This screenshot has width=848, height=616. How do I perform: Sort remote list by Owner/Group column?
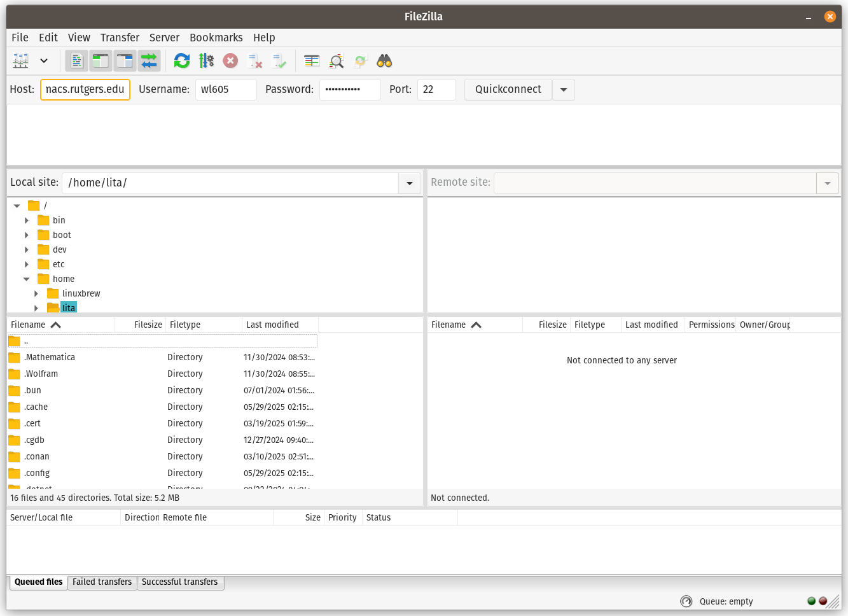(763, 325)
